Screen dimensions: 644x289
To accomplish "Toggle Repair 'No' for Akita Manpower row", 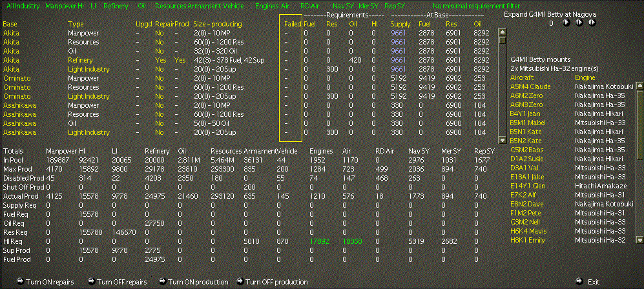I will click(x=160, y=33).
